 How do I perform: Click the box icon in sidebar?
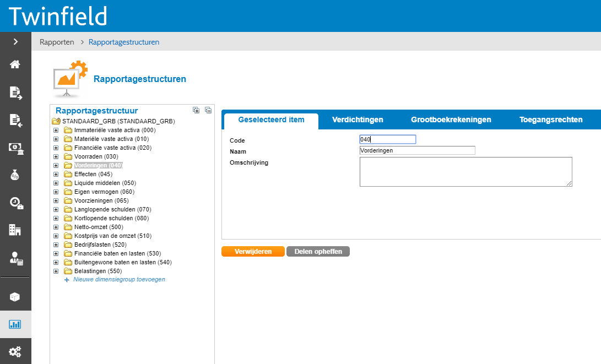(x=15, y=297)
